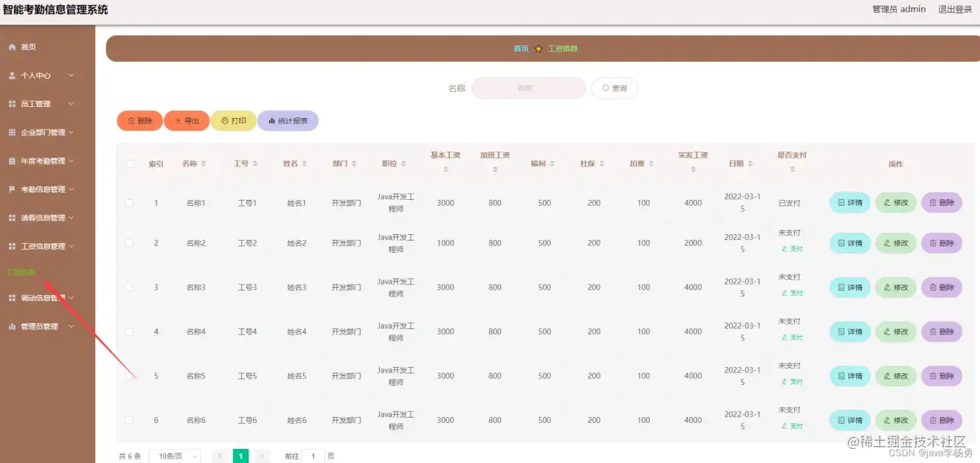This screenshot has width=980, height=463.
Task: Click the star icon in breadcrumb bar
Action: 538,48
